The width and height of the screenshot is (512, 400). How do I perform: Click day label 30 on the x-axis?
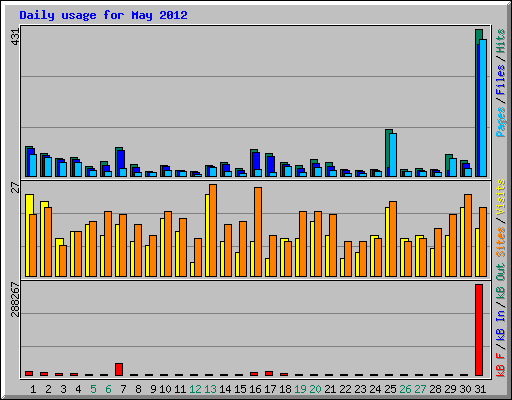pyautogui.click(x=465, y=389)
